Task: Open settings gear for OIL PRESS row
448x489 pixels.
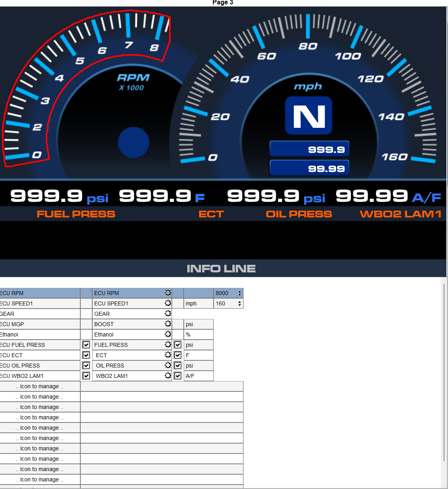Action: [168, 365]
